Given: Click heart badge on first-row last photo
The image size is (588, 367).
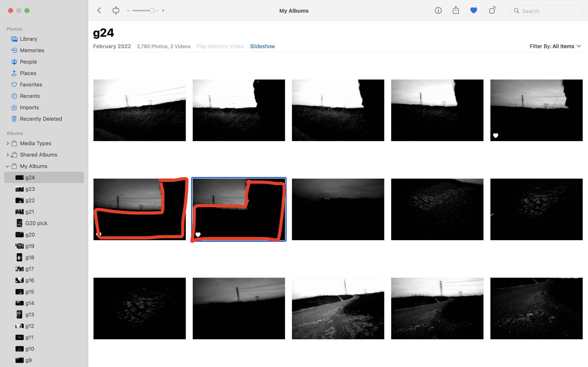Looking at the screenshot, I should (x=495, y=135).
